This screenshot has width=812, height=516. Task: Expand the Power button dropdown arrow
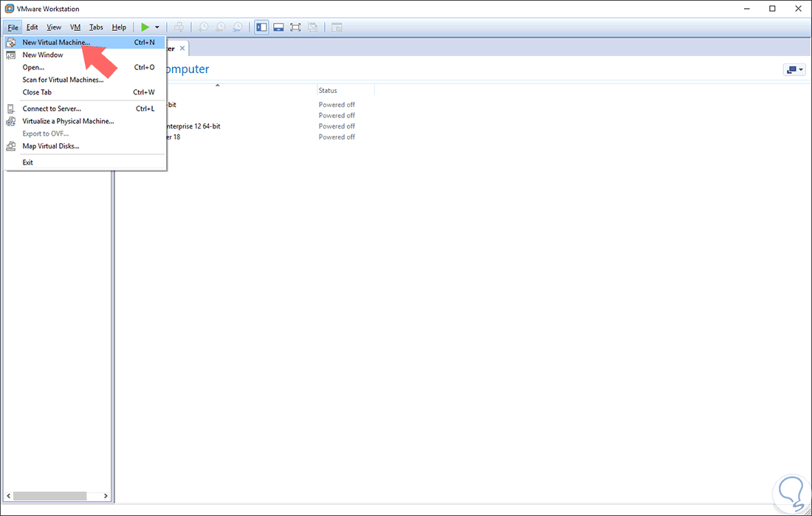tap(155, 27)
